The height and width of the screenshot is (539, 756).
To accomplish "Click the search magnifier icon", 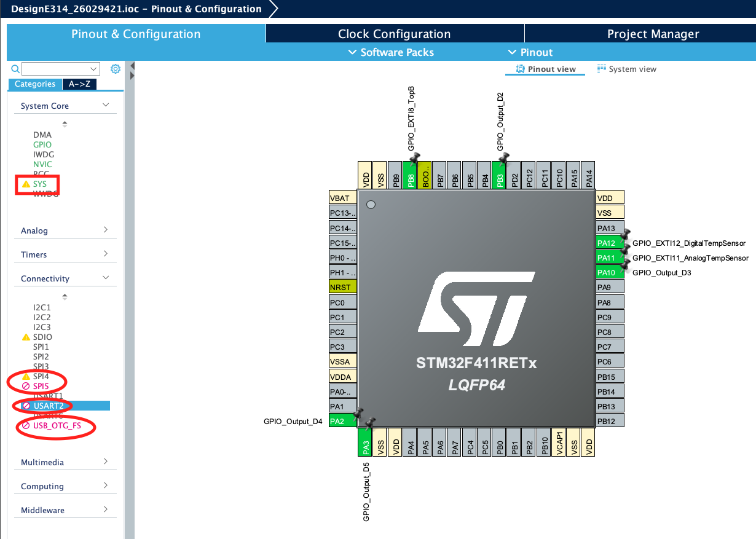I will [x=14, y=68].
